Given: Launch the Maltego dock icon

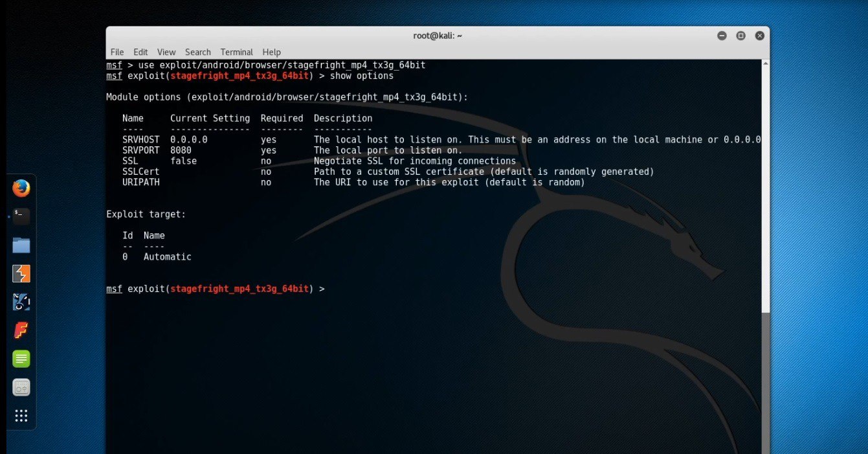Looking at the screenshot, I should pos(21,302).
